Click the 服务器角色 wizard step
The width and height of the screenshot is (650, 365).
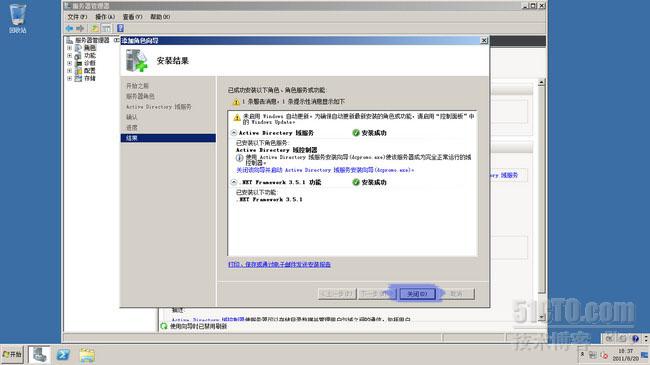(x=140, y=96)
